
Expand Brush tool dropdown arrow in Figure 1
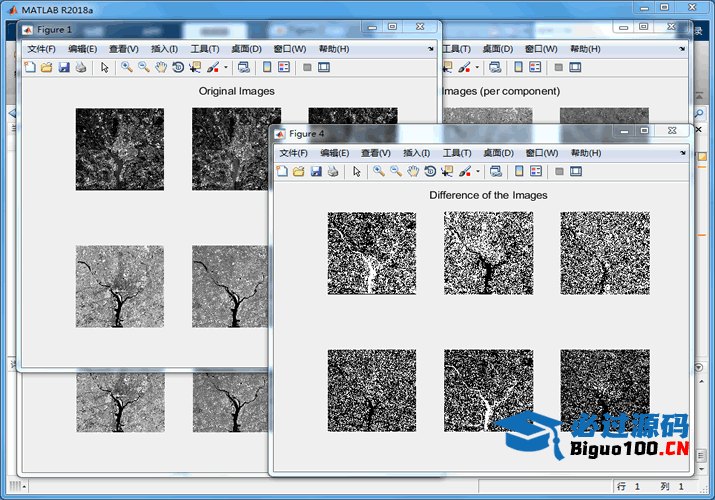tap(226, 68)
